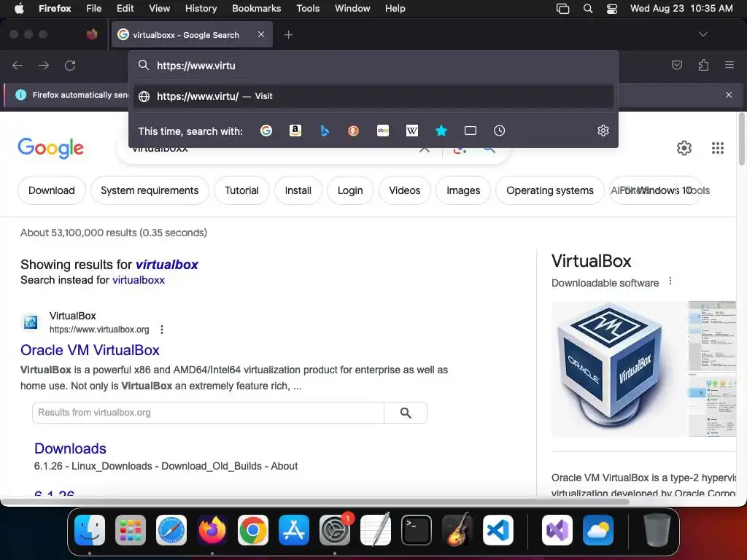Open the Edit menu
The width and height of the screenshot is (747, 560).
pyautogui.click(x=125, y=8)
